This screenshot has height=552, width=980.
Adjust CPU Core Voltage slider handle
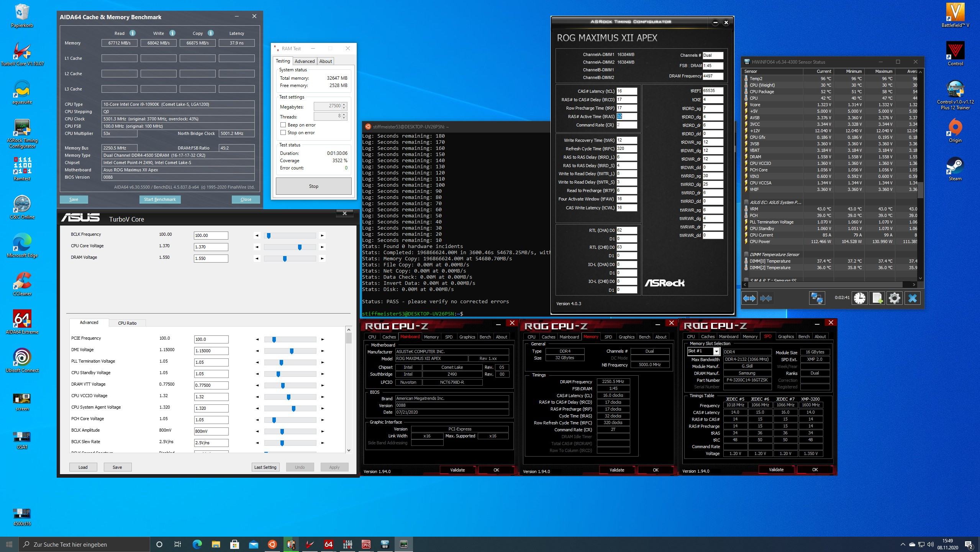[x=300, y=247]
